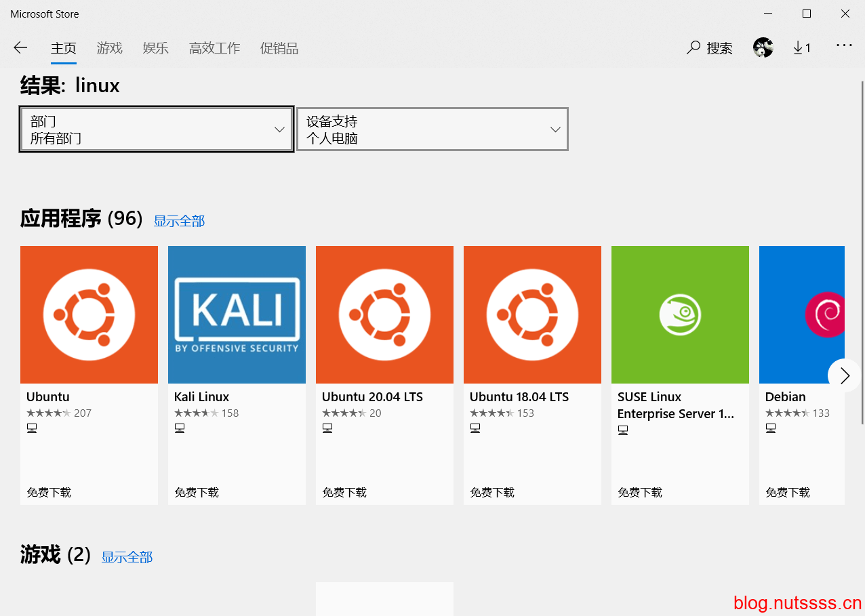This screenshot has height=616, width=865.
Task: Expand the 设备支持 device filter dropdown
Action: point(432,129)
